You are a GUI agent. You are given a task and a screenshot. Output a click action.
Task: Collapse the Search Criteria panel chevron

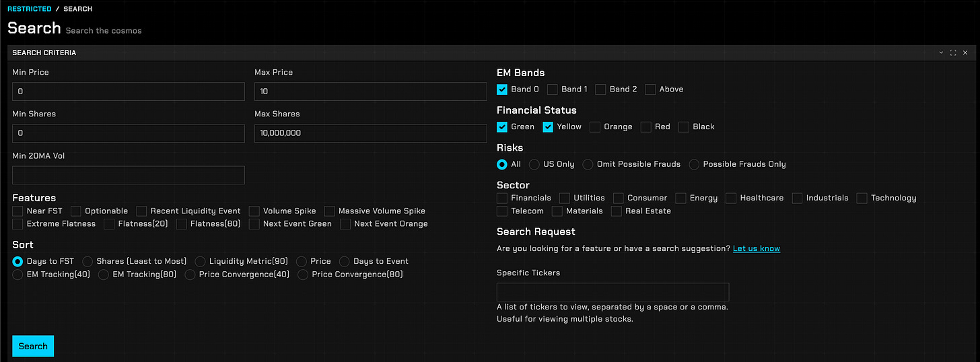[x=941, y=52]
